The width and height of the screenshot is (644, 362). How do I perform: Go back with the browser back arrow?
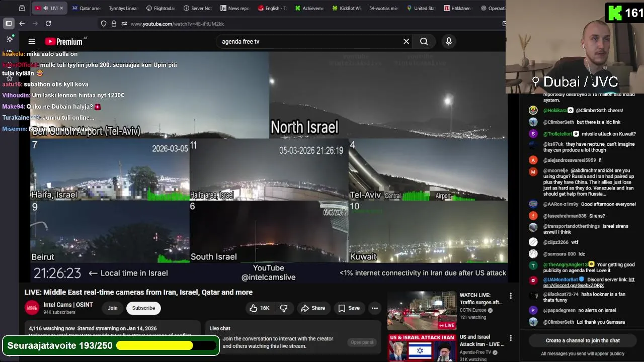[22, 24]
